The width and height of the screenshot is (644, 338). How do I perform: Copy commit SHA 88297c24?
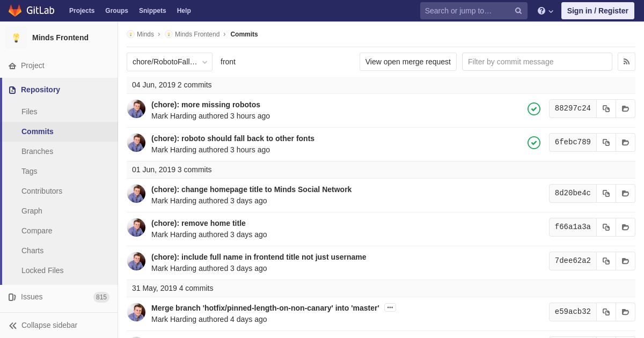click(606, 108)
